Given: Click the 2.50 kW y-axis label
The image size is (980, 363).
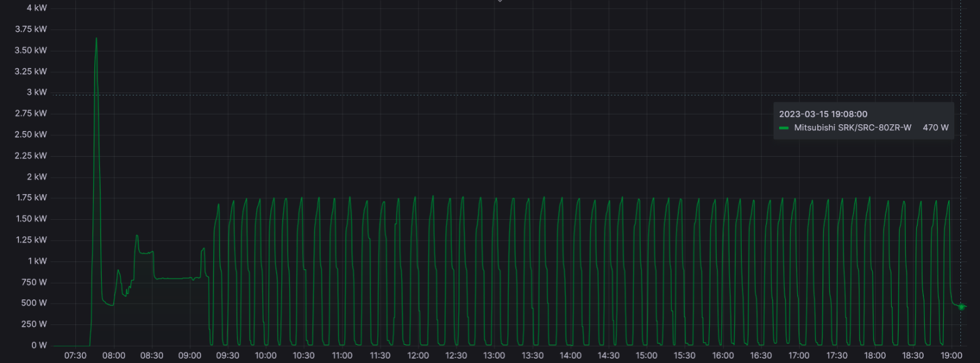Looking at the screenshot, I should tap(31, 135).
